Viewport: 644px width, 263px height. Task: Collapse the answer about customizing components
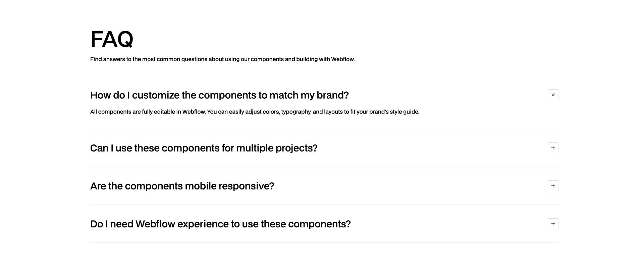[553, 95]
